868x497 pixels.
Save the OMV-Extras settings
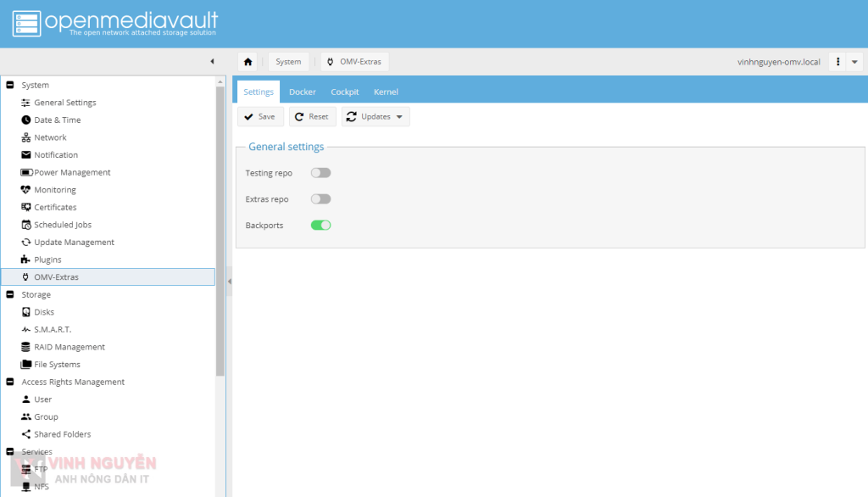pyautogui.click(x=260, y=117)
